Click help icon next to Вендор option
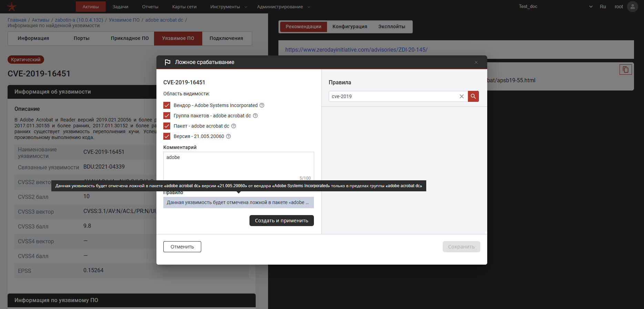Viewport: 644px width, 309px height. coord(262,105)
